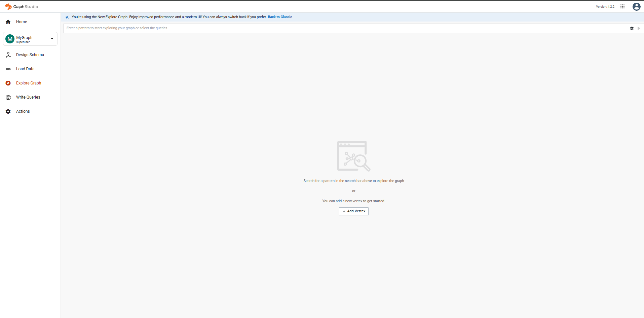Viewport: 644px width, 318px height.
Task: Follow the Back to Classic link
Action: click(x=280, y=17)
